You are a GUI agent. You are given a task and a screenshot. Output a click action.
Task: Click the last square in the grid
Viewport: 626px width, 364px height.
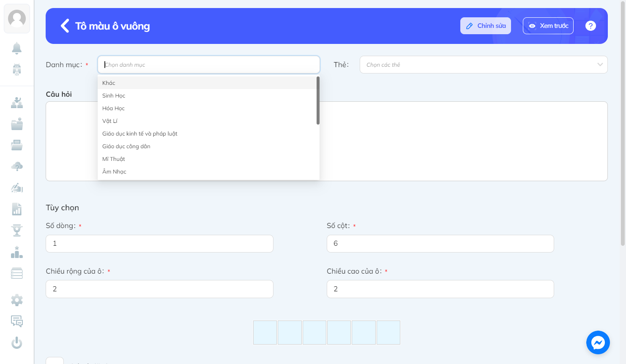click(x=388, y=332)
